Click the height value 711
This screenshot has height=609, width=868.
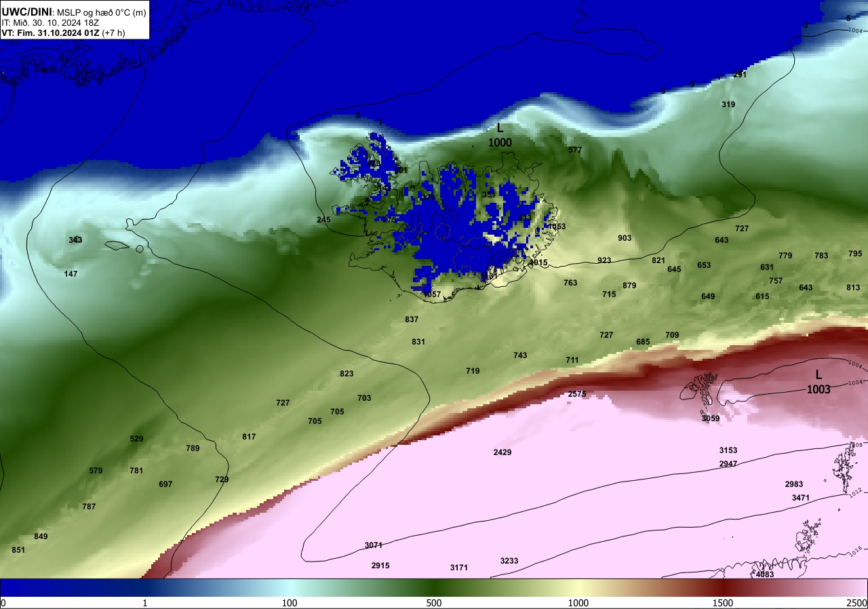[x=572, y=360]
